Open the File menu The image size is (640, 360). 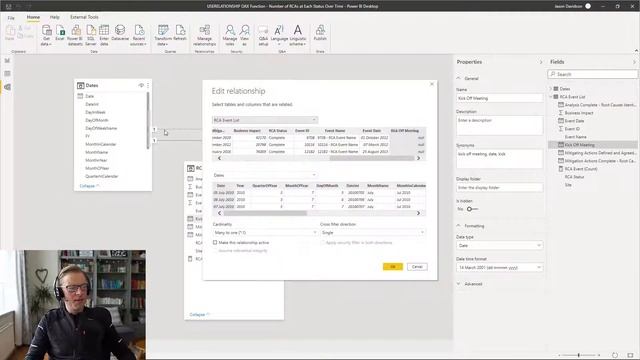tap(11, 18)
